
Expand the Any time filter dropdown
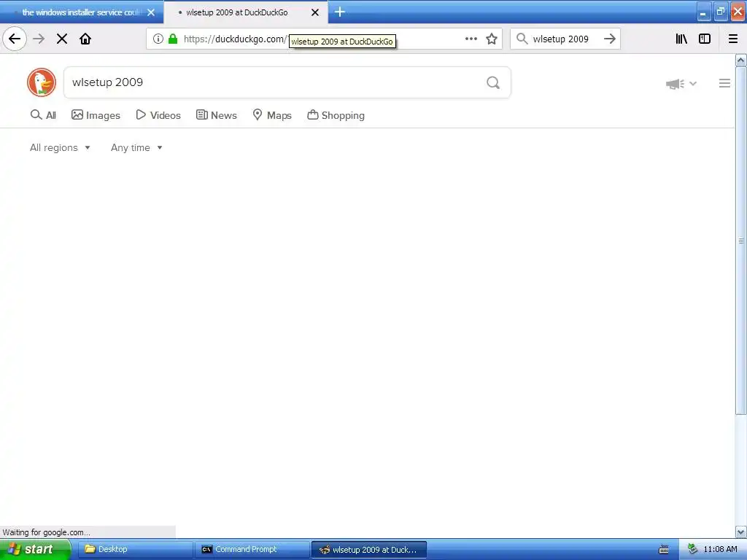pyautogui.click(x=136, y=147)
